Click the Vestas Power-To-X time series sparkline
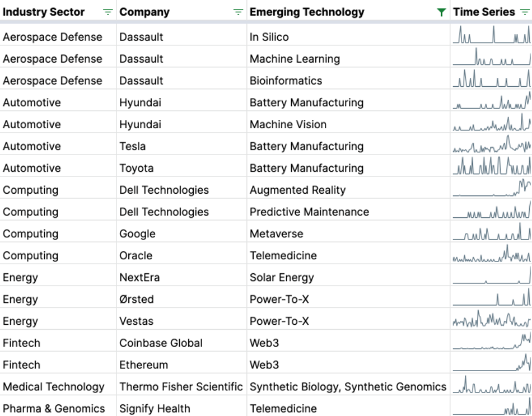 [492, 319]
